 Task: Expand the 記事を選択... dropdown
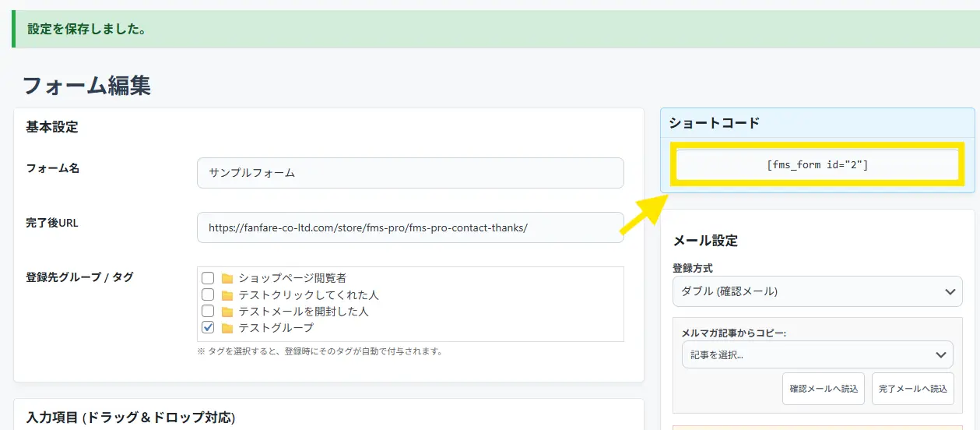817,354
